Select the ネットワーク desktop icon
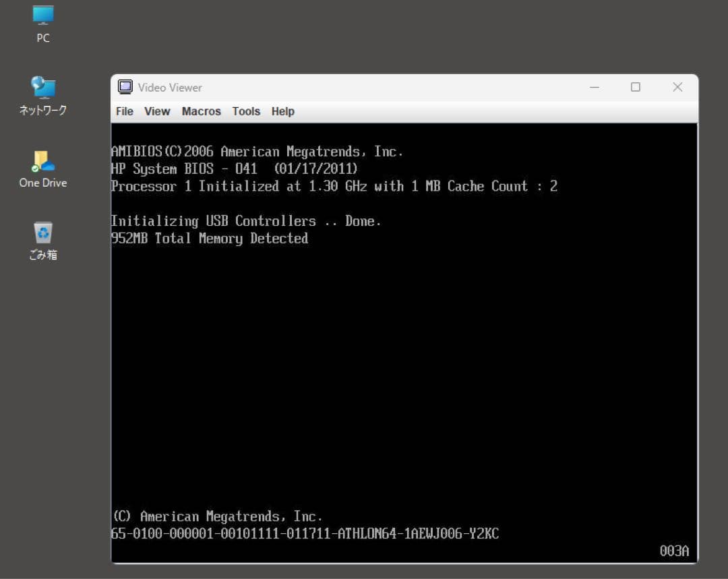728x579 pixels. coord(42,91)
